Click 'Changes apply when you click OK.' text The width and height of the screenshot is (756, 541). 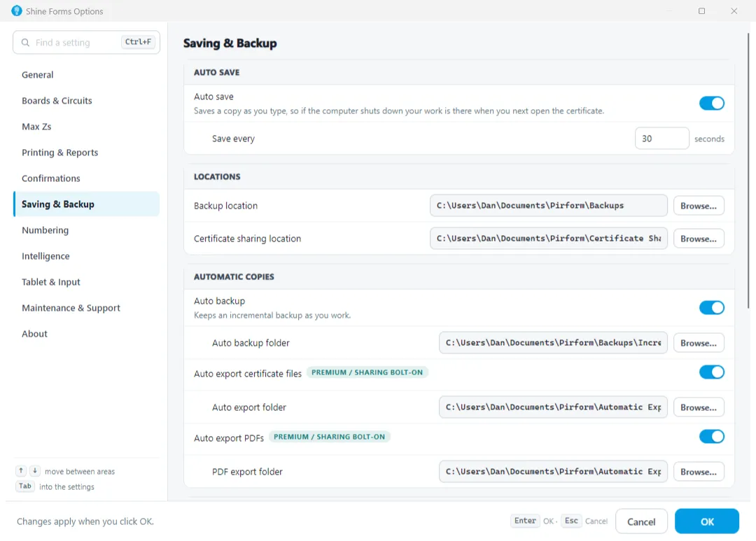(x=85, y=521)
